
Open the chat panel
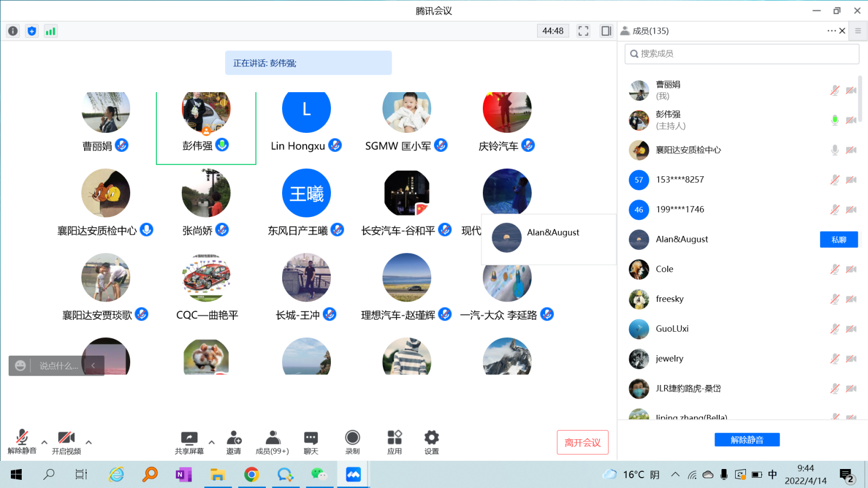[x=311, y=442]
